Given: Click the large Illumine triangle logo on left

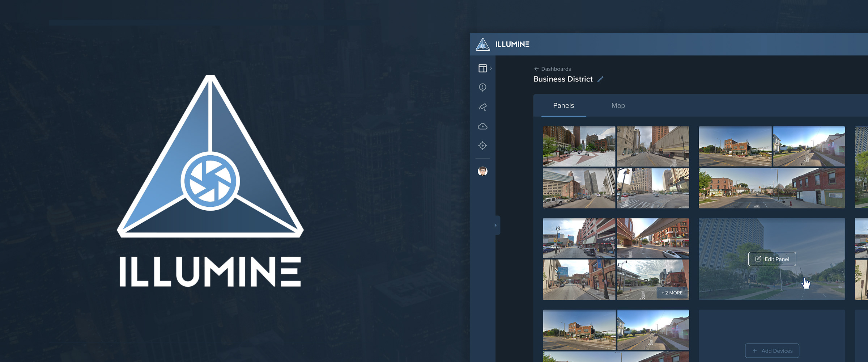Looking at the screenshot, I should (x=210, y=156).
